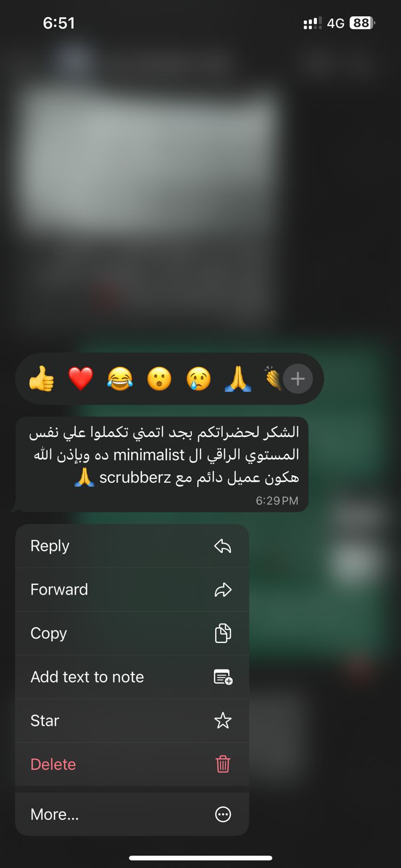This screenshot has height=868, width=401.
Task: Open more emoji reactions with plus button
Action: (x=298, y=379)
